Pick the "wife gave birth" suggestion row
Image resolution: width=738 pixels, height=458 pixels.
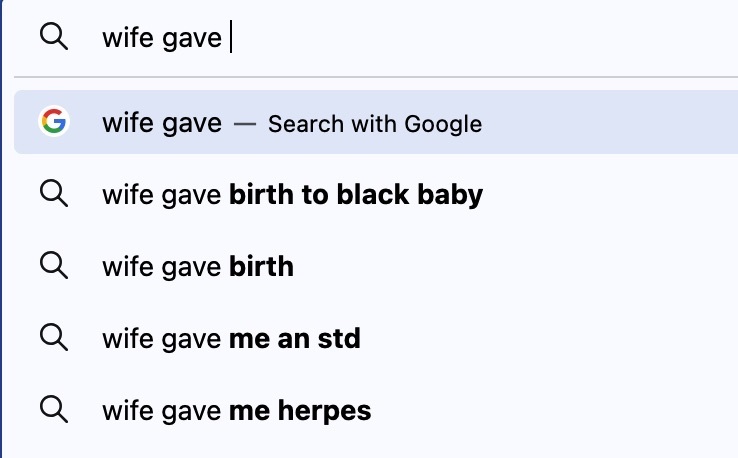[198, 267]
